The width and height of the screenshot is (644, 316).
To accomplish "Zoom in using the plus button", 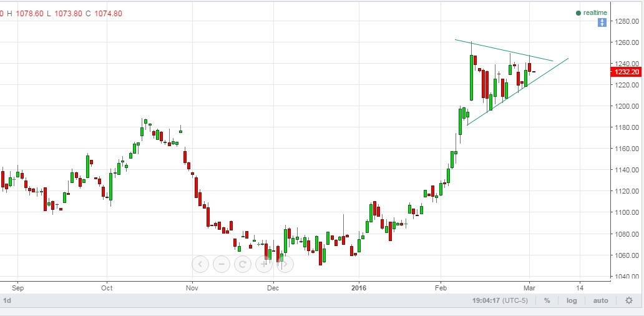I will 264,264.
